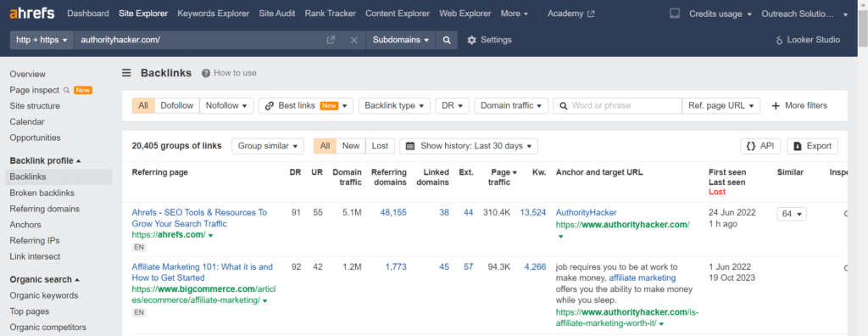The width and height of the screenshot is (868, 336).
Task: Clear the URL with the X icon
Action: (x=354, y=40)
